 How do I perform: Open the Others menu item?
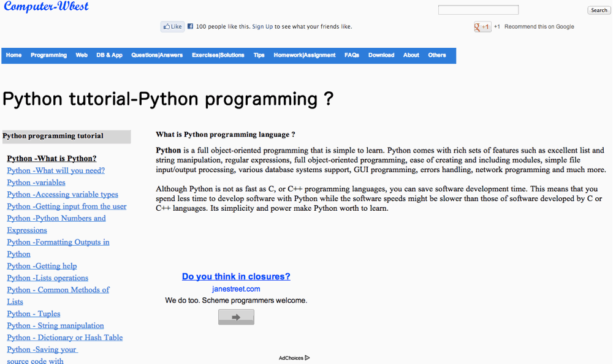point(437,55)
